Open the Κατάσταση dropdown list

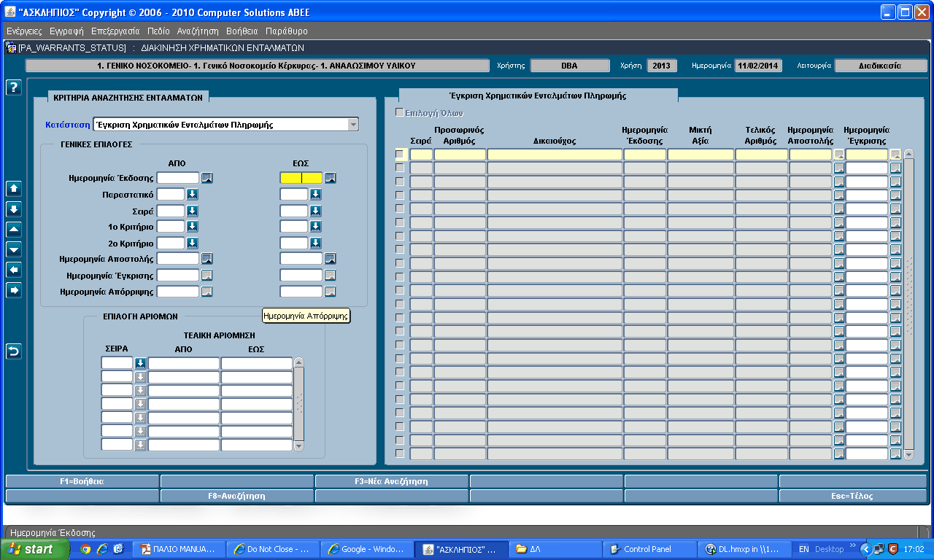coord(353,125)
